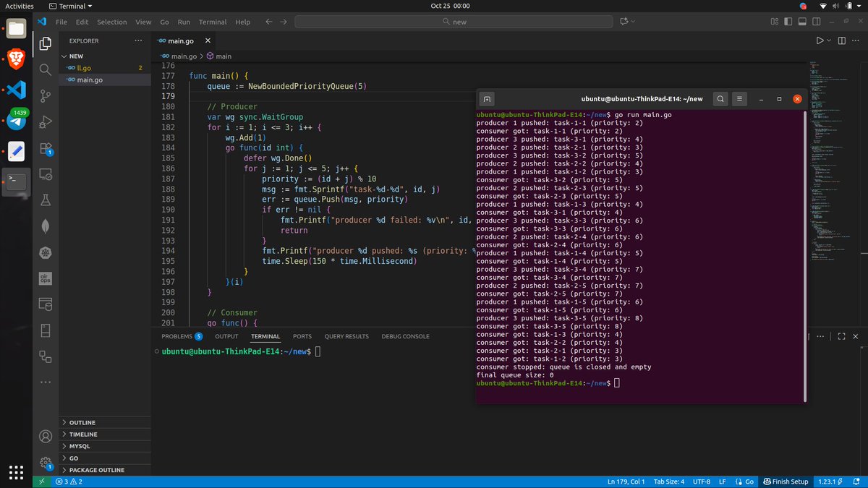Open the Kubernetes helm wheel view
The image size is (868, 488).
click(45, 252)
